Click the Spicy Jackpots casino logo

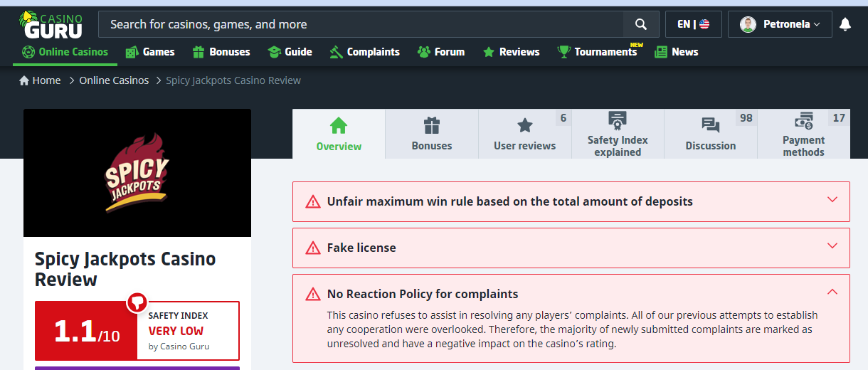point(137,173)
